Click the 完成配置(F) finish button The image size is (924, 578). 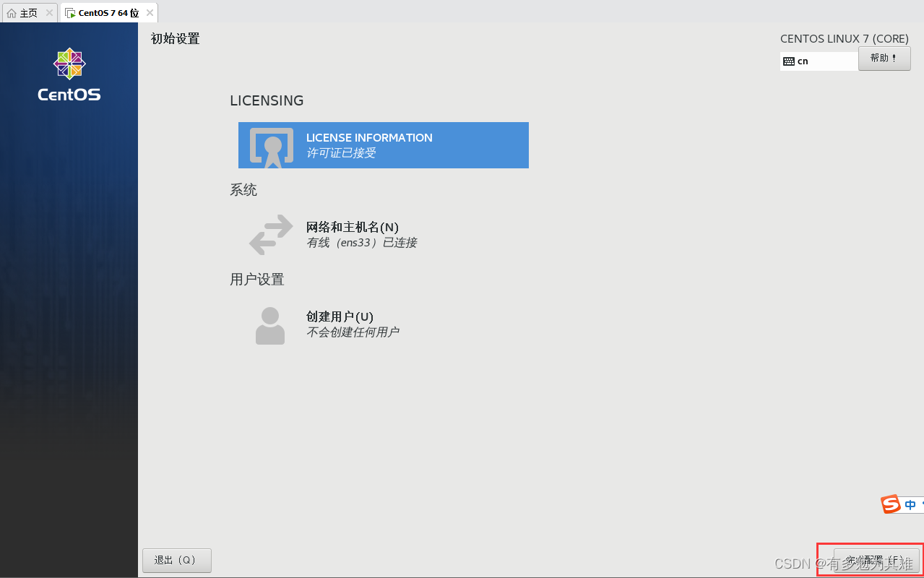click(x=876, y=560)
